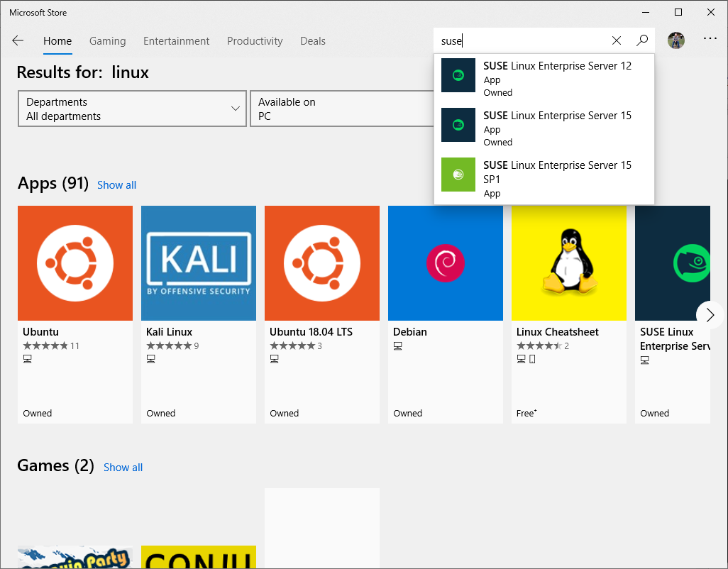The height and width of the screenshot is (569, 728).
Task: Go to the Deals tab
Action: point(313,41)
